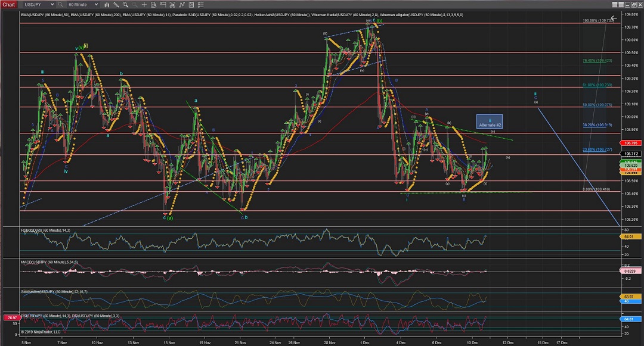
Task: Click the MACD value marker 0.0259
Action: pos(630,272)
